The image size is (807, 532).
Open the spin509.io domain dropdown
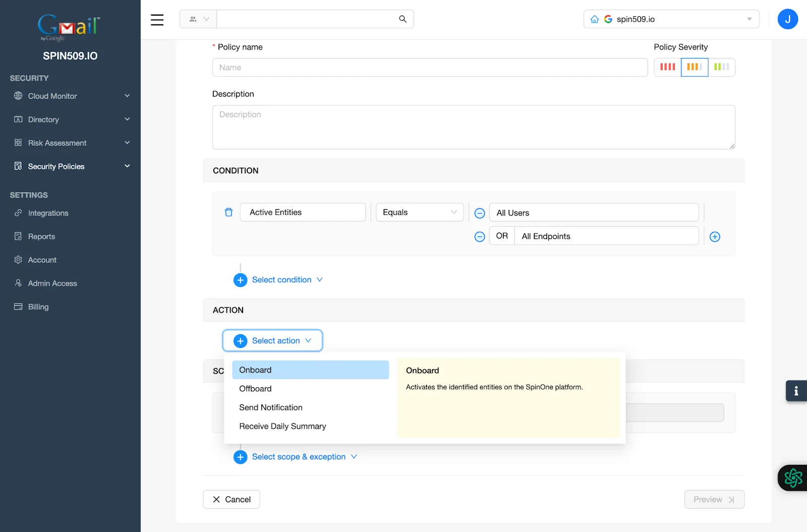pyautogui.click(x=748, y=19)
